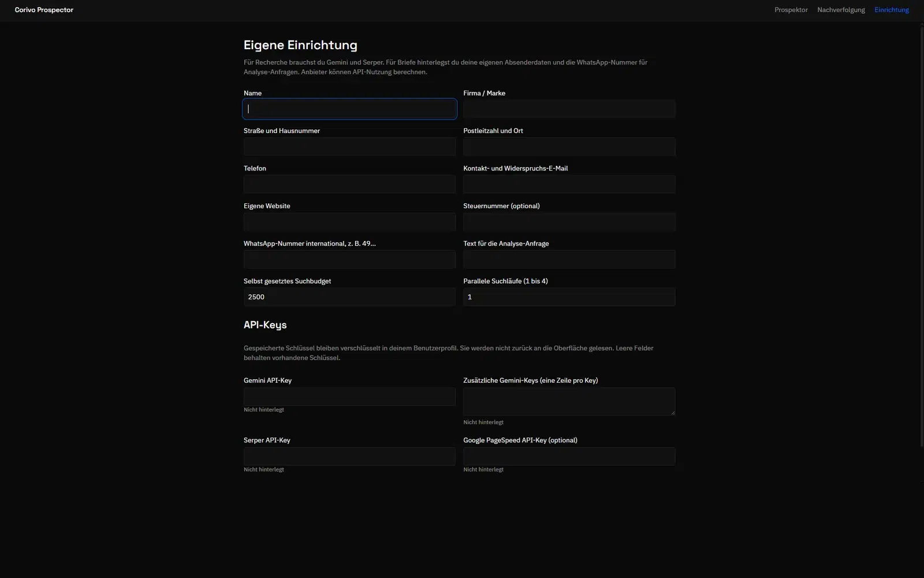Image resolution: width=924 pixels, height=578 pixels.
Task: Click the Google PageSpeed API-Key input
Action: 569,456
